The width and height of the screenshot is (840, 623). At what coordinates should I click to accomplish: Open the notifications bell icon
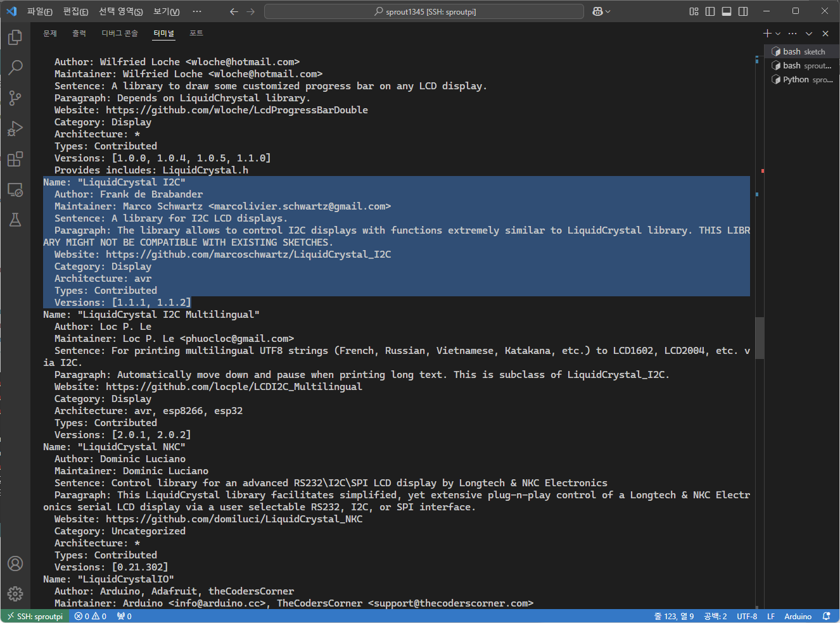[826, 616]
